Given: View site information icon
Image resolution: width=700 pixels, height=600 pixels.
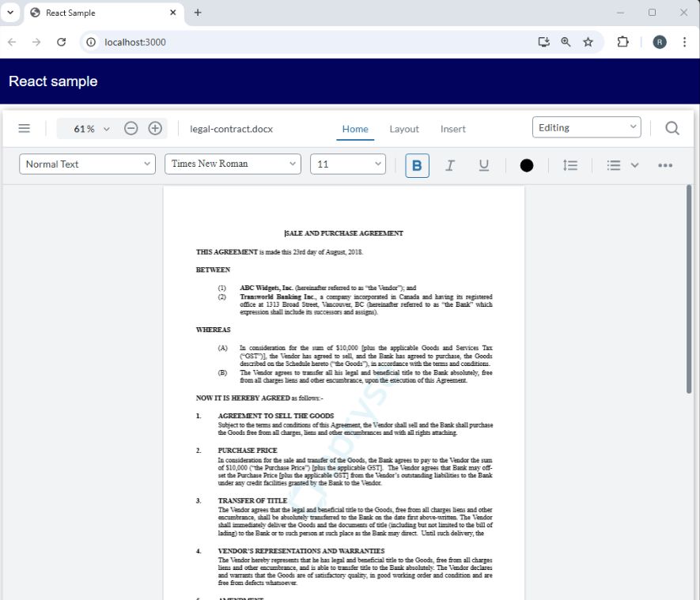Looking at the screenshot, I should 91,42.
